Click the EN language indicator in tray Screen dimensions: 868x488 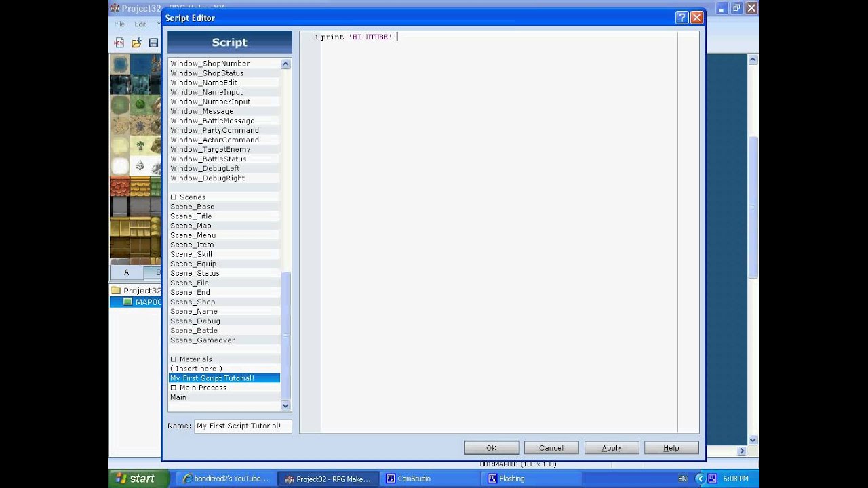coord(682,479)
